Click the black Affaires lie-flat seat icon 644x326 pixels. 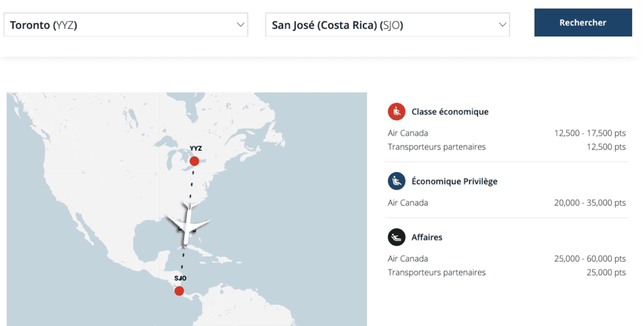396,237
